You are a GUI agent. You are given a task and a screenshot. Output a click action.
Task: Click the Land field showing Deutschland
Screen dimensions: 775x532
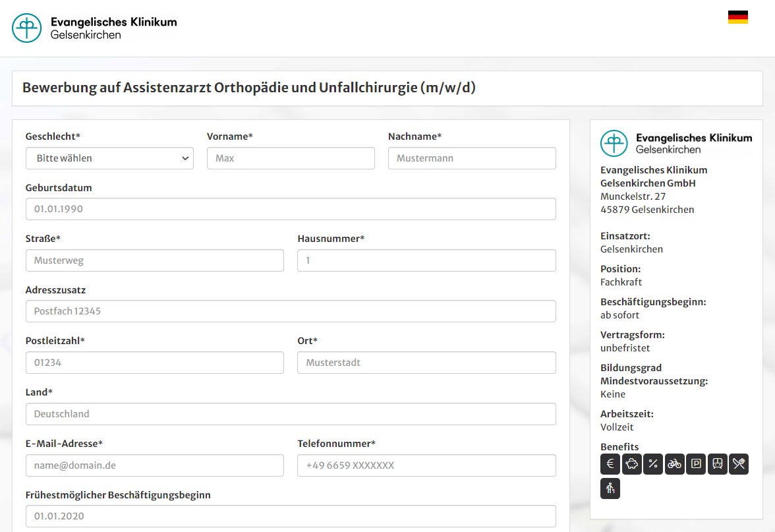(291, 414)
